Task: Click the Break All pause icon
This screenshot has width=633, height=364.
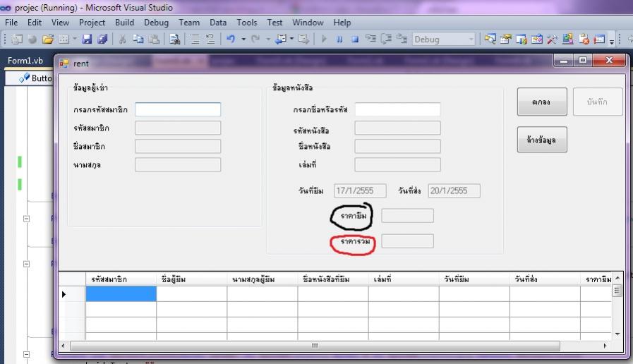Action: 339,39
